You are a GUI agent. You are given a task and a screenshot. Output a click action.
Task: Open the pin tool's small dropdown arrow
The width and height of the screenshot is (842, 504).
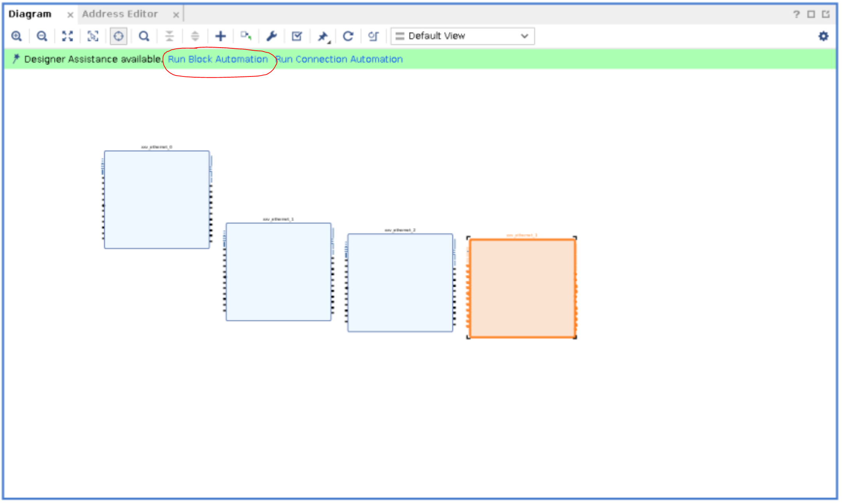(329, 42)
